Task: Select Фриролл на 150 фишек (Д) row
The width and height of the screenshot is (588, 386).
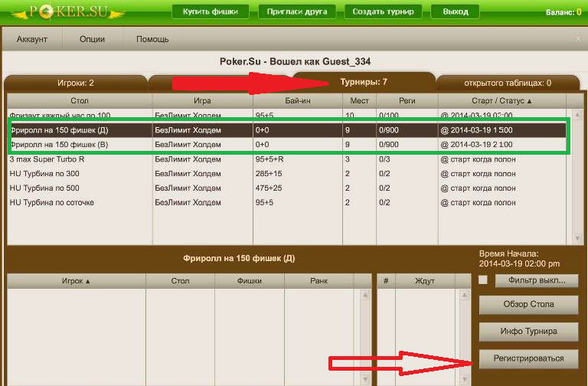Action: point(287,130)
